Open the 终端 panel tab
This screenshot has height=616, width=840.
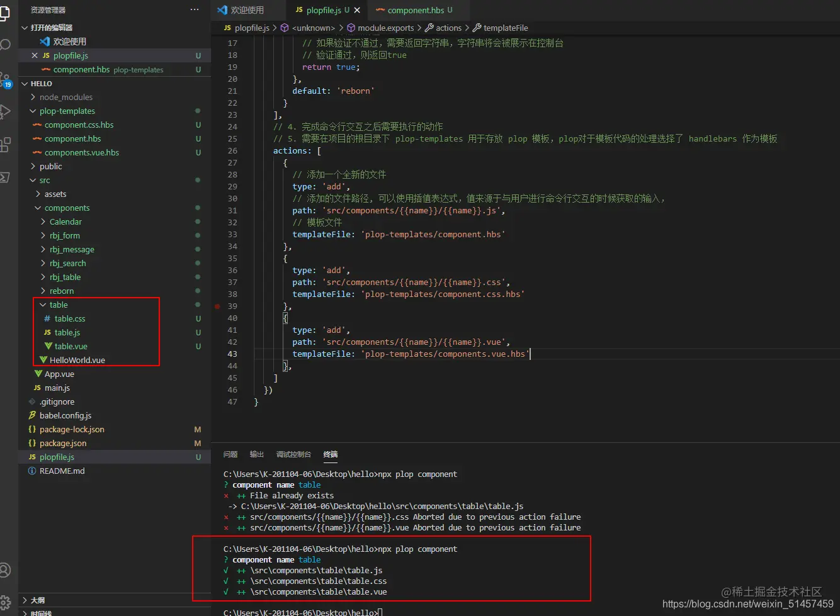point(331,454)
